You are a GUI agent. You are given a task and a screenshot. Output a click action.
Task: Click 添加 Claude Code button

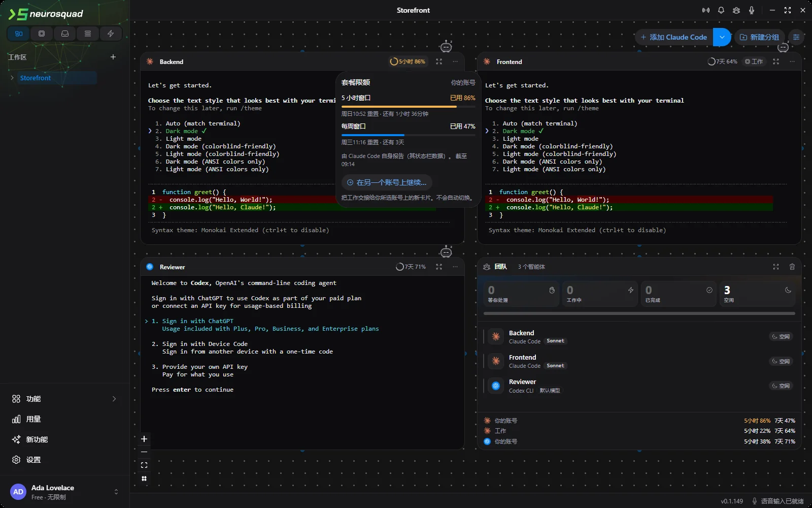[x=674, y=37]
